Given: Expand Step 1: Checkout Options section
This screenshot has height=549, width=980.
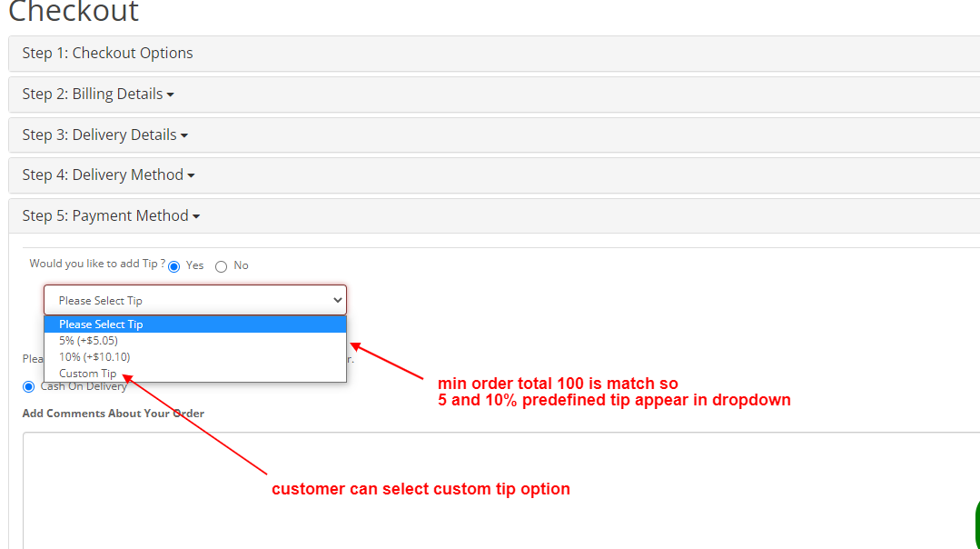Looking at the screenshot, I should (107, 53).
